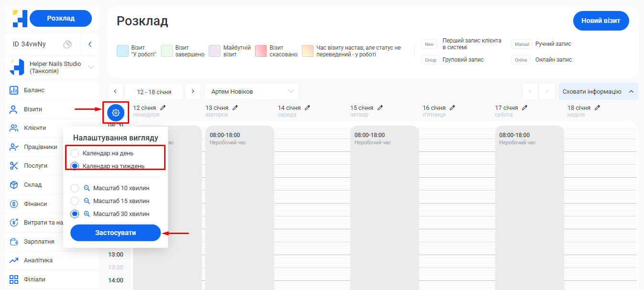Image resolution: width=644 pixels, height=290 pixels.
Task: Select the Масштаб 10 хвилин radio option
Action: click(75, 188)
